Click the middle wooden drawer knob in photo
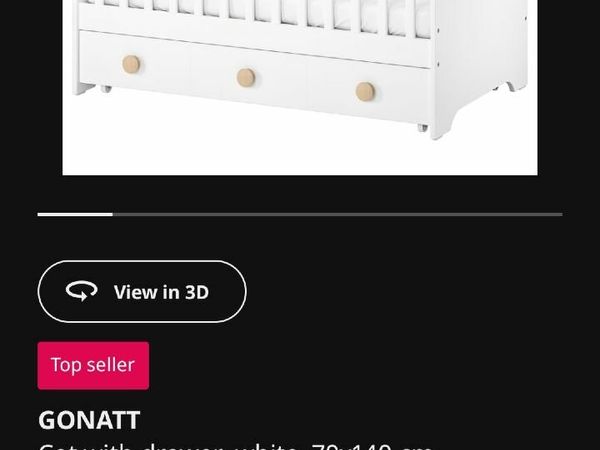 (246, 77)
